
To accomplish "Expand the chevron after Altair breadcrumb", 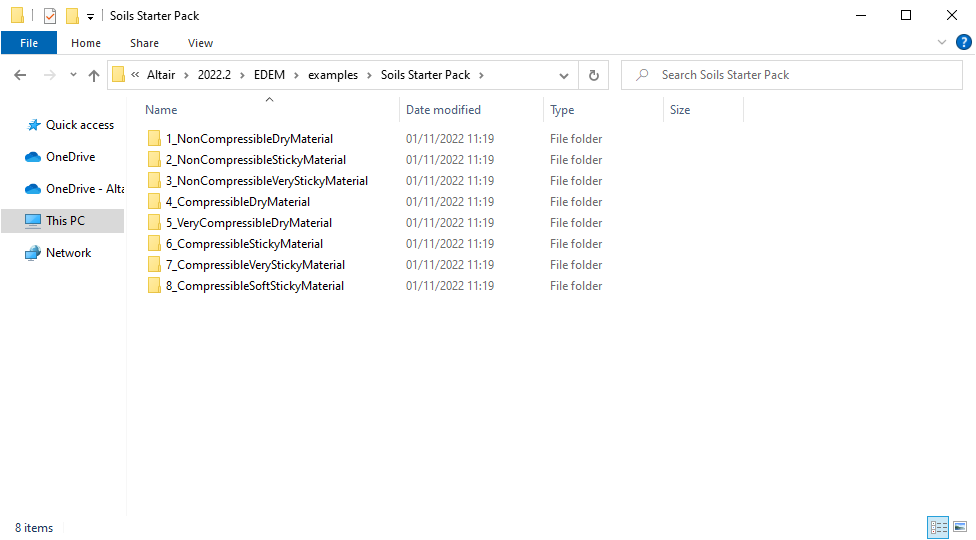I will pos(186,75).
